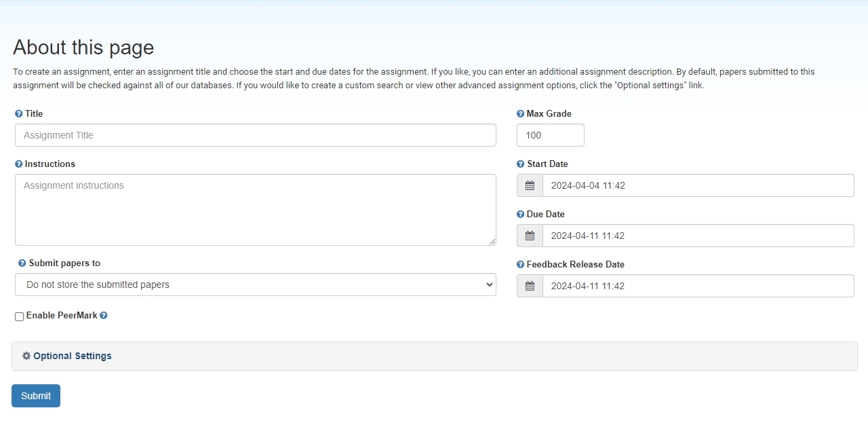Viewport: 868px width, 425px height.
Task: Expand the Optional Settings panel
Action: 73,356
